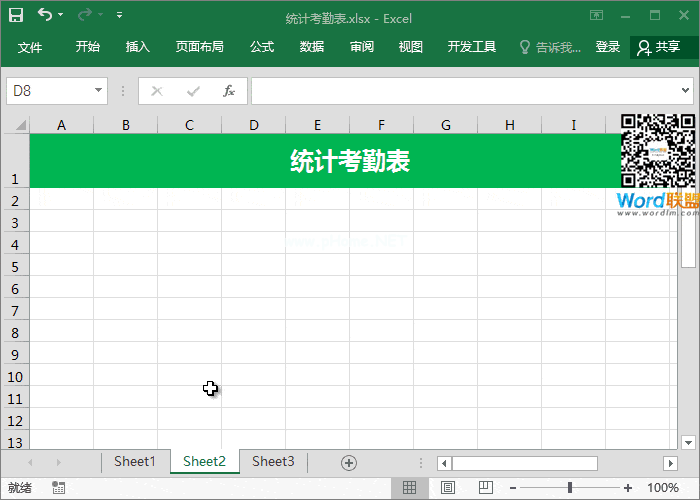
Task: Click the next sheet navigation arrow
Action: (59, 462)
